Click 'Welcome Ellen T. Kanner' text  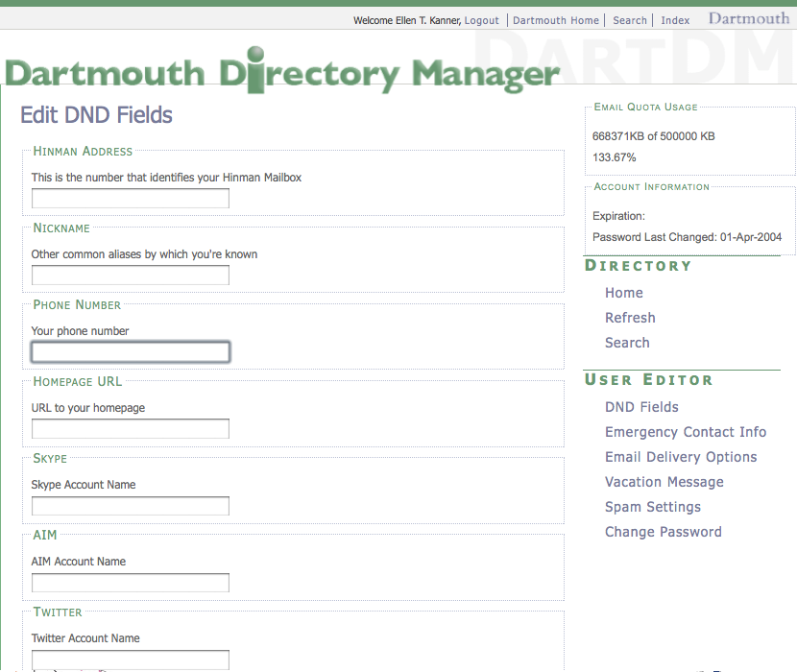(406, 20)
